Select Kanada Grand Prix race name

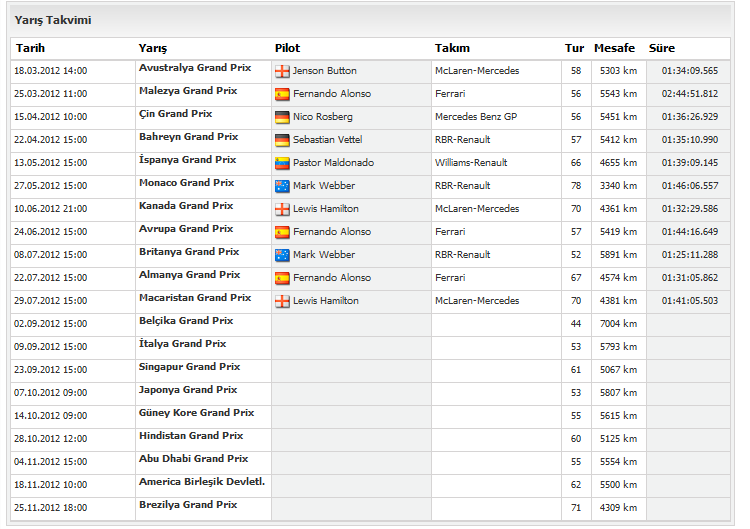pyautogui.click(x=186, y=206)
